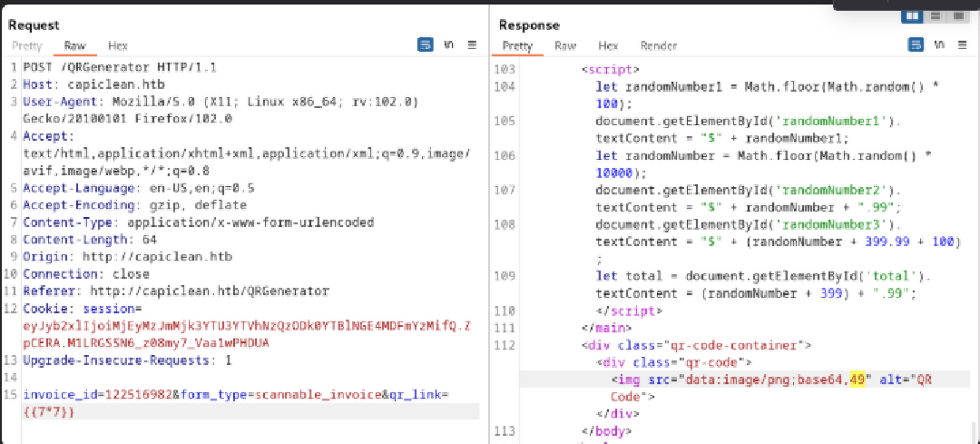The image size is (980, 444).
Task: Show non-printable characters (\n) in Response panel
Action: (x=939, y=44)
